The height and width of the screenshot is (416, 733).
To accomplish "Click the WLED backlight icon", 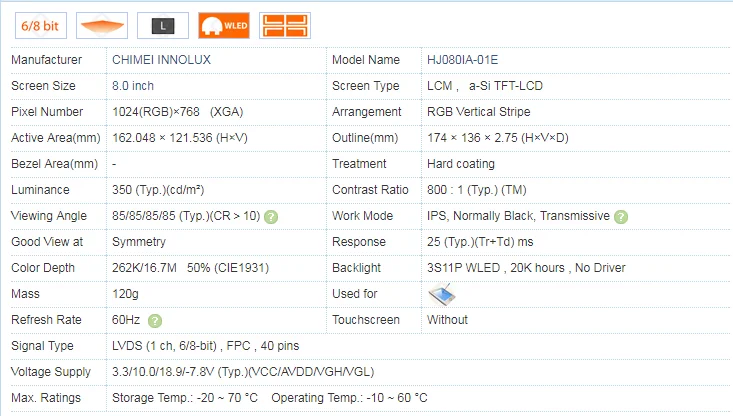I will (x=224, y=25).
